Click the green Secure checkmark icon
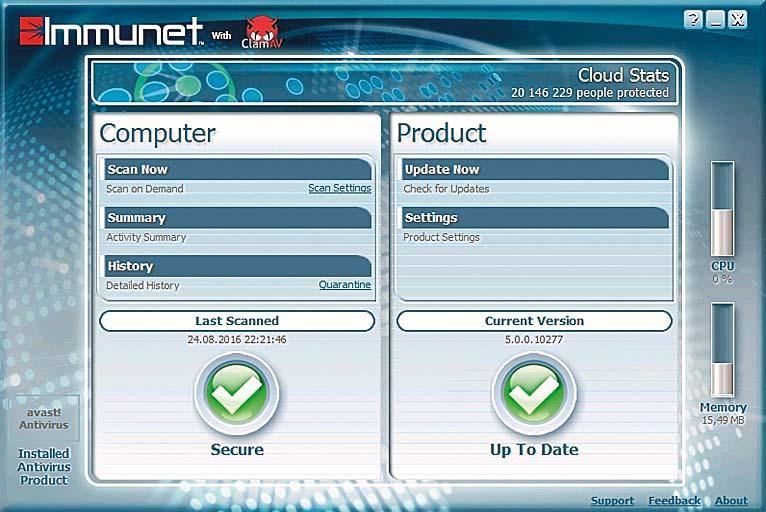This screenshot has height=512, width=766. click(x=236, y=394)
